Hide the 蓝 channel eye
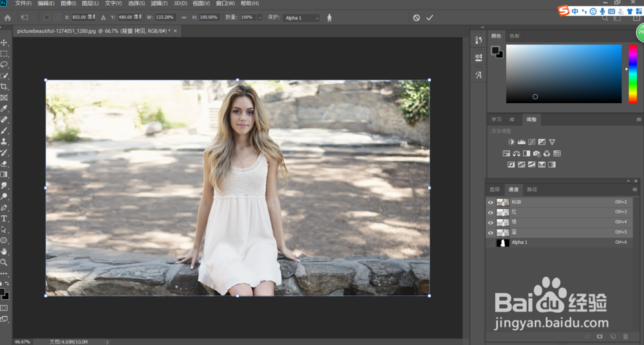The image size is (644, 345). (490, 233)
